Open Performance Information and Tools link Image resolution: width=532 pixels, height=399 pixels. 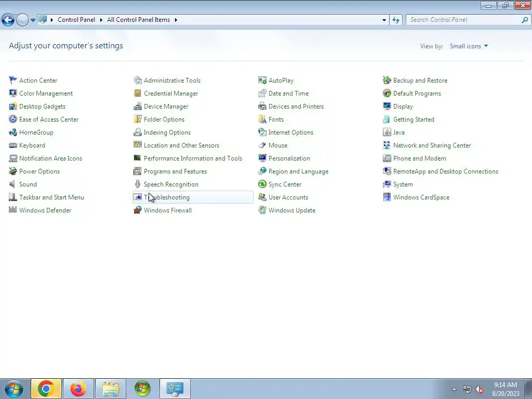coord(193,158)
